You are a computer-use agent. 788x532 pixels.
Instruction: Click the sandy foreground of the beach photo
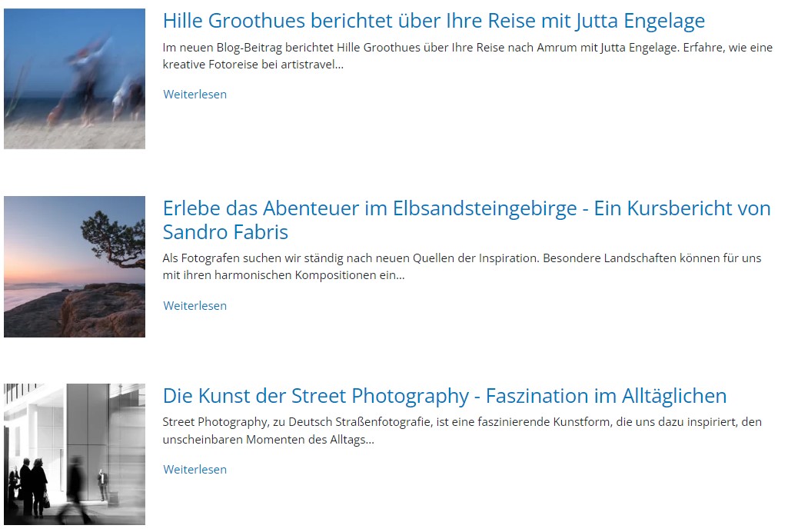click(x=75, y=135)
